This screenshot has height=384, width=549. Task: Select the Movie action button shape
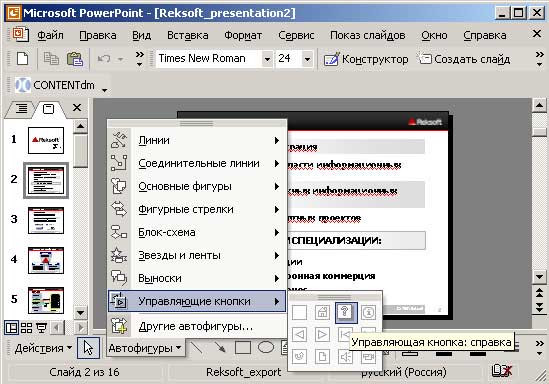click(368, 357)
